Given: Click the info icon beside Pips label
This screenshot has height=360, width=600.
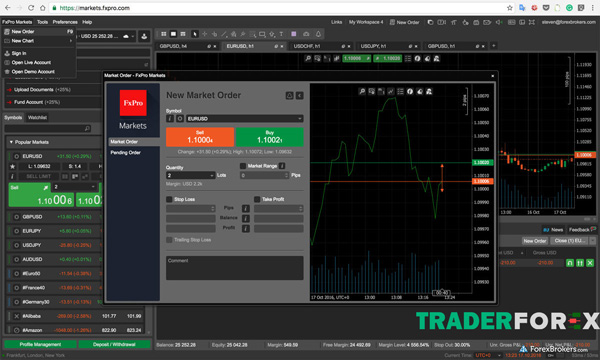Looking at the screenshot, I should coord(246,209).
